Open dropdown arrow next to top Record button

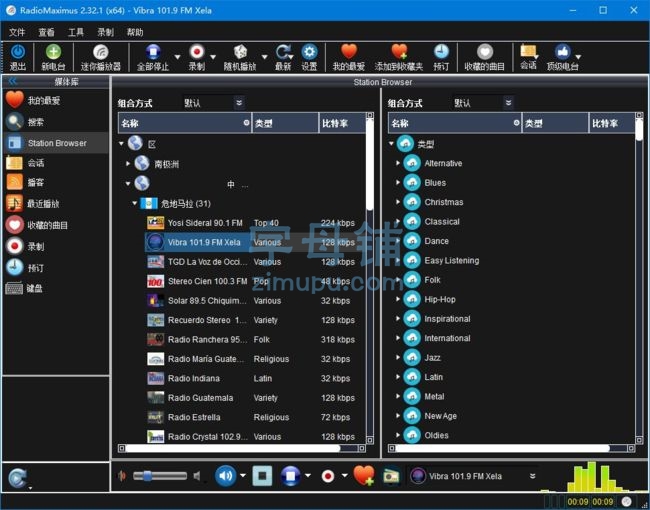(x=213, y=57)
